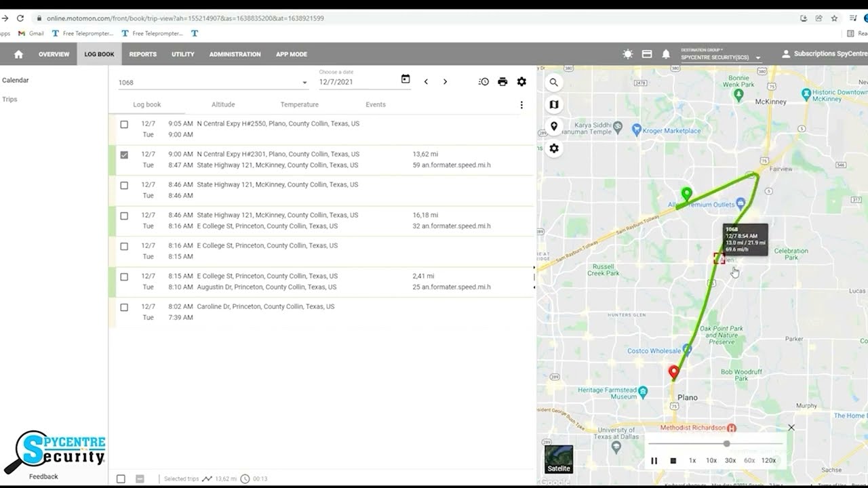The height and width of the screenshot is (488, 868).
Task: Click the deselect minus box in footer
Action: click(x=140, y=479)
